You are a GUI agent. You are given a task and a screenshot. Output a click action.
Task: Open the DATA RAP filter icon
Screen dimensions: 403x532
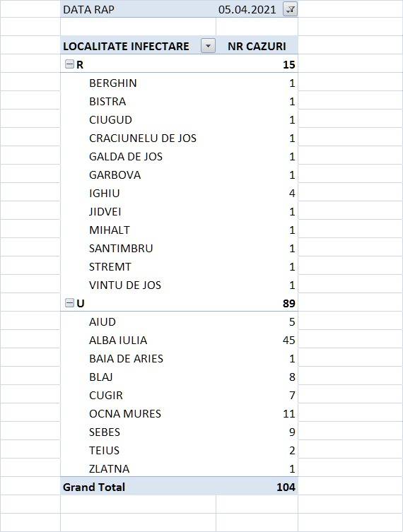tap(291, 9)
